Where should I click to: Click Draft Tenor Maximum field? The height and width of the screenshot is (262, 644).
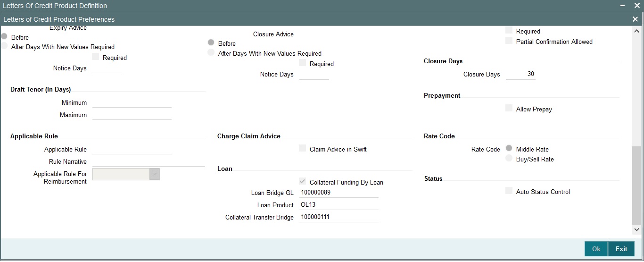(x=132, y=115)
